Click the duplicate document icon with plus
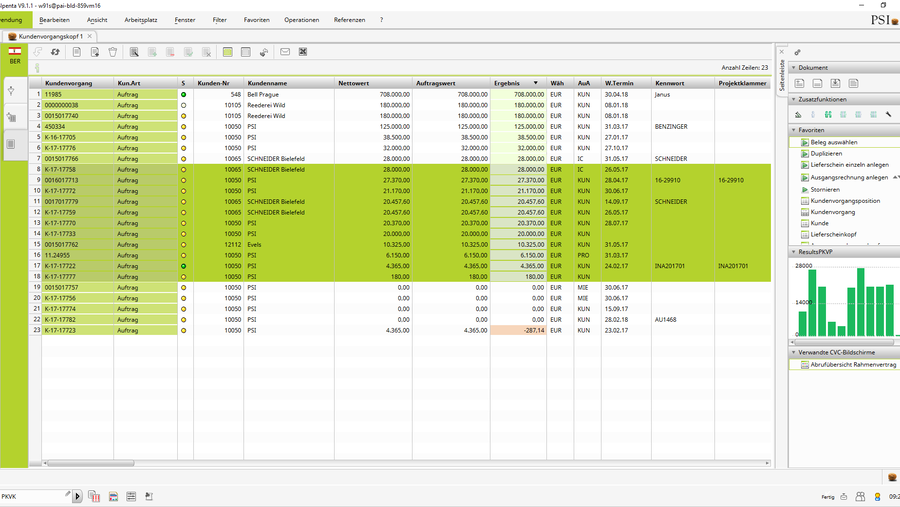The height and width of the screenshot is (507, 900). [x=95, y=52]
